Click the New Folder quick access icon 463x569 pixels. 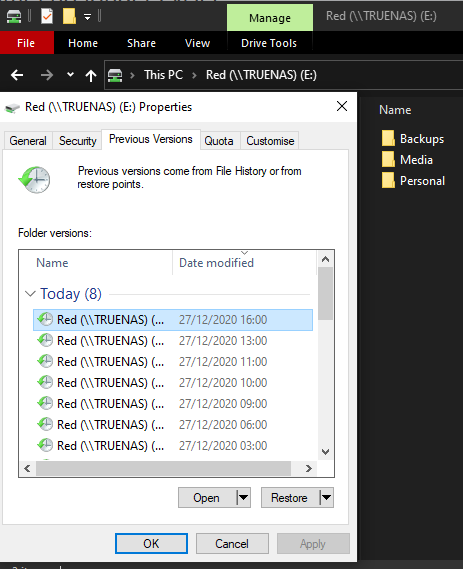pos(69,16)
